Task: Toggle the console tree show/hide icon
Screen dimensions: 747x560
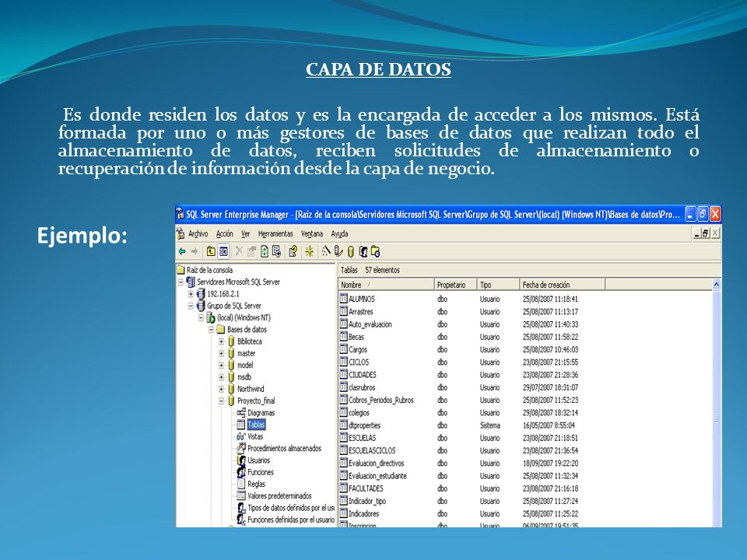Action: pyautogui.click(x=223, y=251)
